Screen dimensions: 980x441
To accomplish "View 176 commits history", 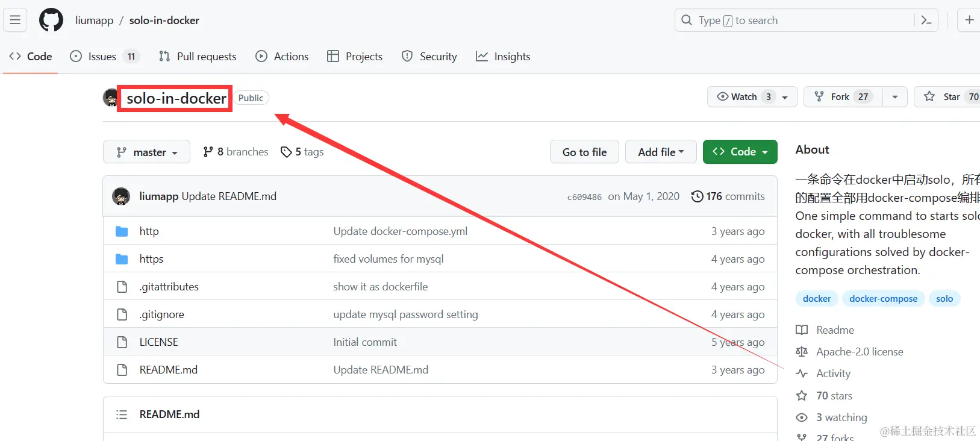I will click(x=728, y=196).
